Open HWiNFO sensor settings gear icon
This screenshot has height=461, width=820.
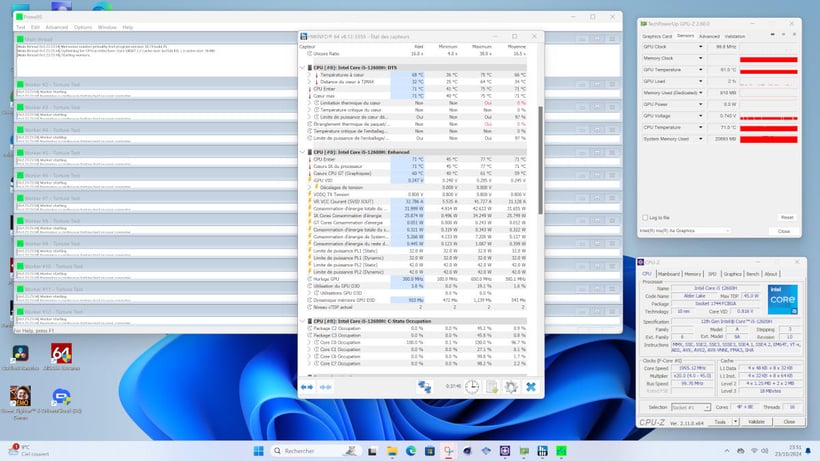[x=511, y=387]
